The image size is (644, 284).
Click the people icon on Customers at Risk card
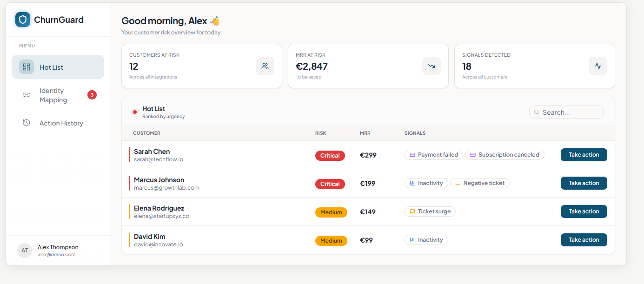pos(265,66)
